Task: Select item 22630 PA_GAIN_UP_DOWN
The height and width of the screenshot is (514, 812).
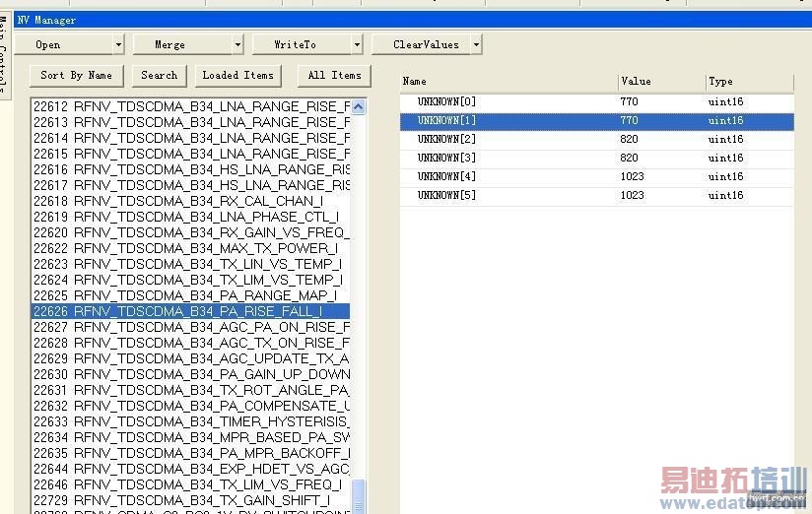Action: pyautogui.click(x=191, y=374)
